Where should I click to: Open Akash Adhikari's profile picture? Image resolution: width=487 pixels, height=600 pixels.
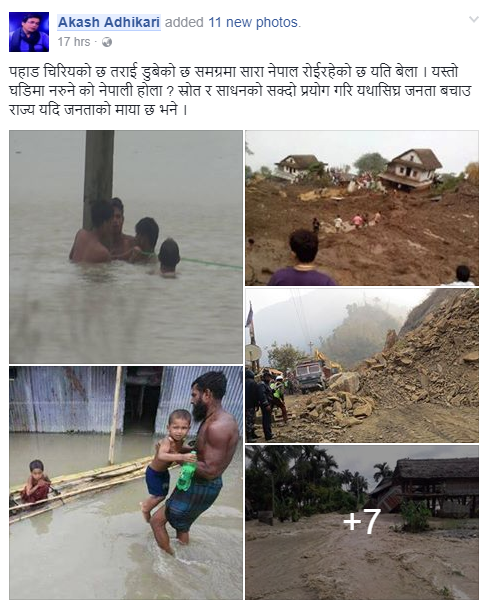(29, 32)
